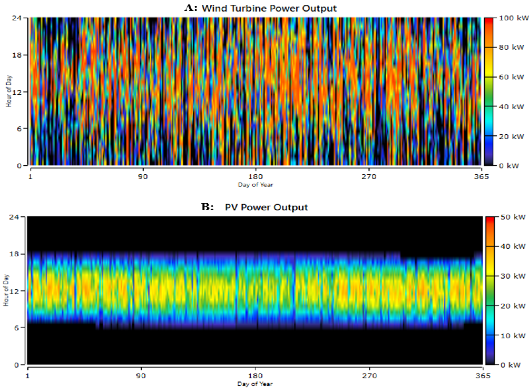Click the 30 kW label on PV colorbar
The image size is (532, 392).
513,276
